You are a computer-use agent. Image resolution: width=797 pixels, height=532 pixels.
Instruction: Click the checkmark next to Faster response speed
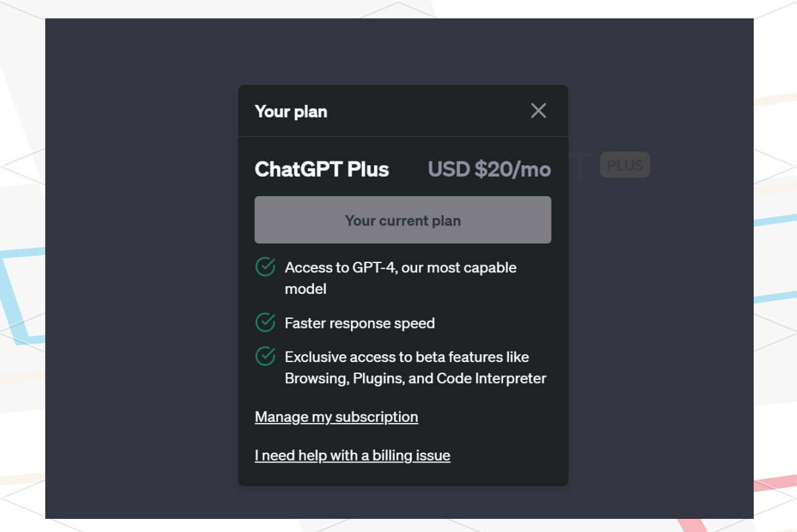[265, 323]
